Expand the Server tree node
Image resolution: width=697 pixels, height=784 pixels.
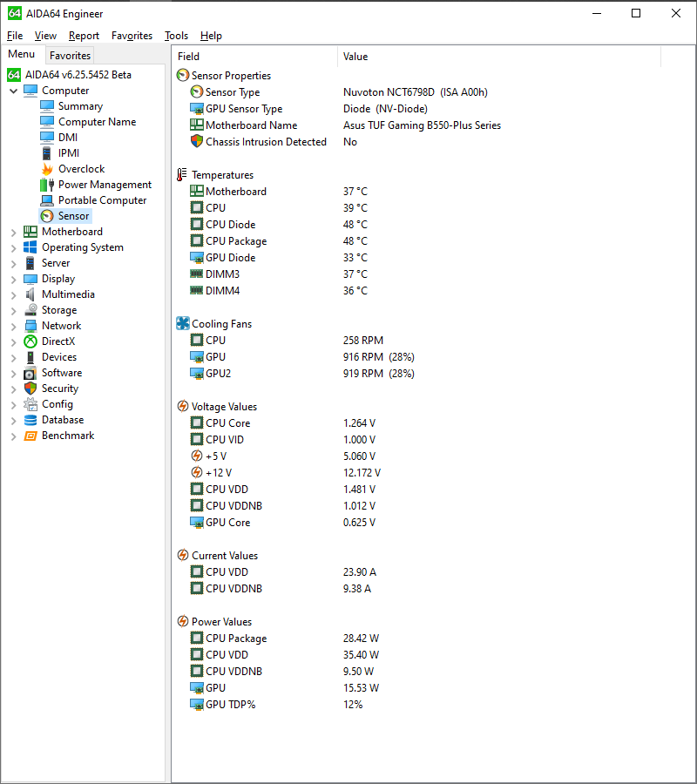pyautogui.click(x=13, y=263)
